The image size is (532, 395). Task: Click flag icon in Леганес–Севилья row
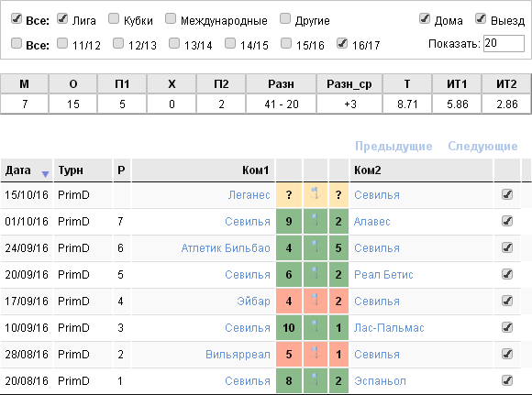(x=316, y=194)
